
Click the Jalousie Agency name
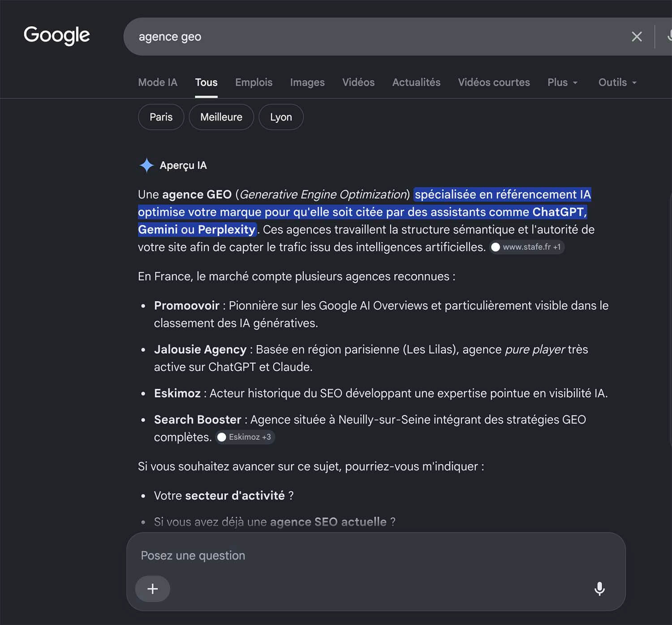[x=200, y=350]
